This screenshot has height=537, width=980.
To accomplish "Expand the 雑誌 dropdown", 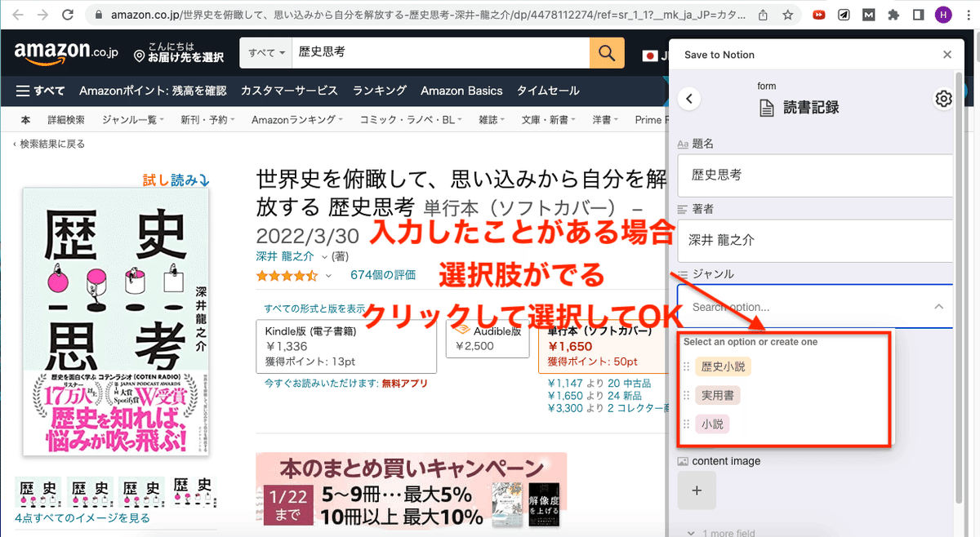I will click(x=492, y=120).
